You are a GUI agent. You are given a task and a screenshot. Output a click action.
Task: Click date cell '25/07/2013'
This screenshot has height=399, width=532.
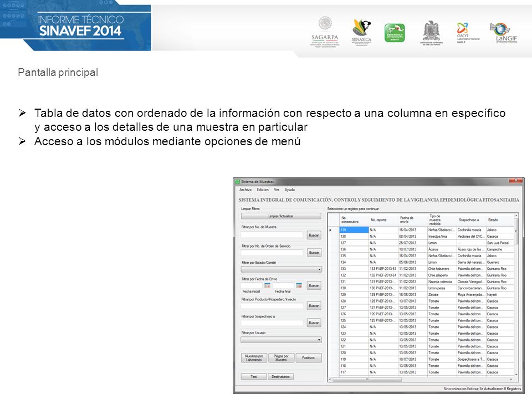[x=412, y=243]
